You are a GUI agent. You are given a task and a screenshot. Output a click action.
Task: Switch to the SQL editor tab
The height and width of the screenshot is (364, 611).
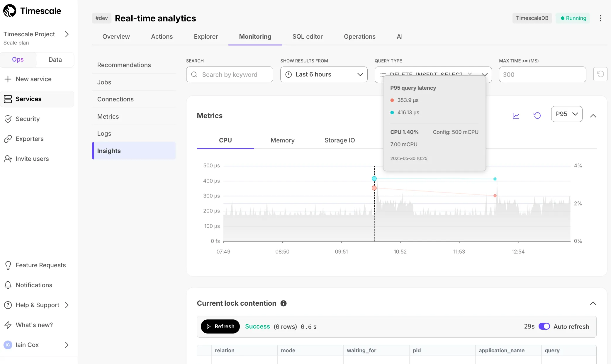coord(308,37)
